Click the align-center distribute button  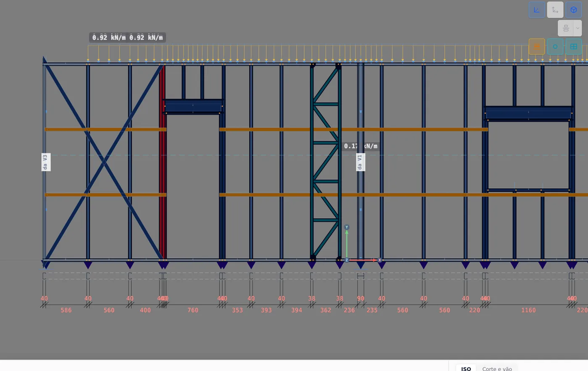pyautogui.click(x=566, y=28)
